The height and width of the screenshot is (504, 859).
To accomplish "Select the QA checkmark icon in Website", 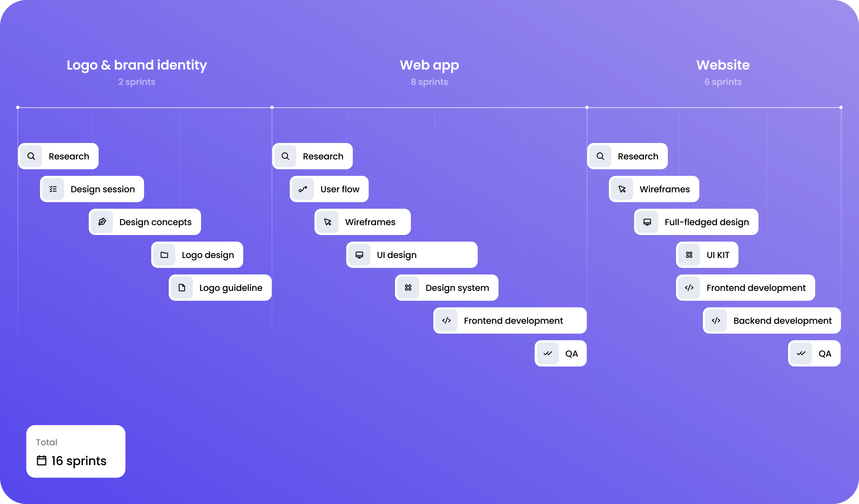I will point(801,353).
